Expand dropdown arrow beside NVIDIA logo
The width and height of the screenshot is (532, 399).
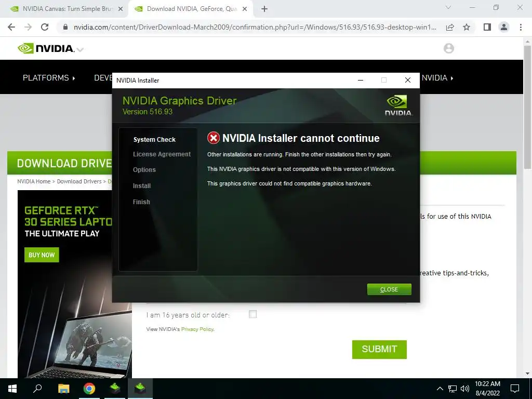tap(81, 50)
